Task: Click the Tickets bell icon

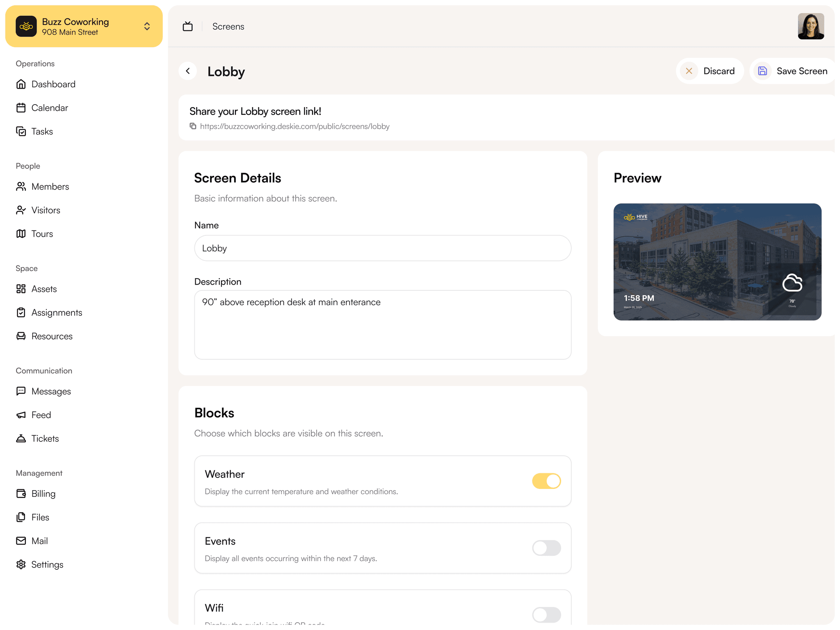Action: tap(21, 438)
